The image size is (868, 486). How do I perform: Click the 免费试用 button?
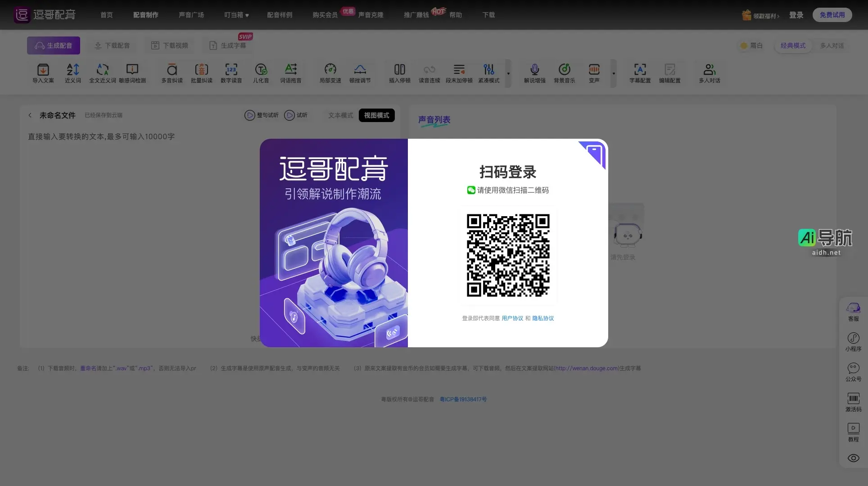pos(832,14)
